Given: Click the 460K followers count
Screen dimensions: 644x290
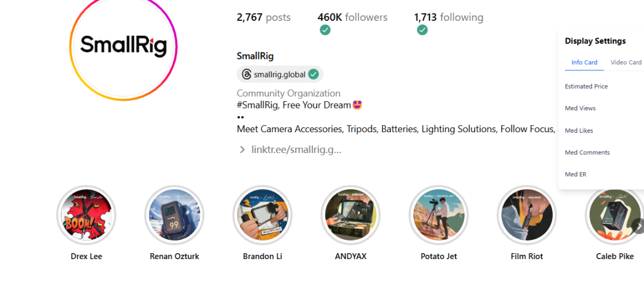Looking at the screenshot, I should 352,17.
